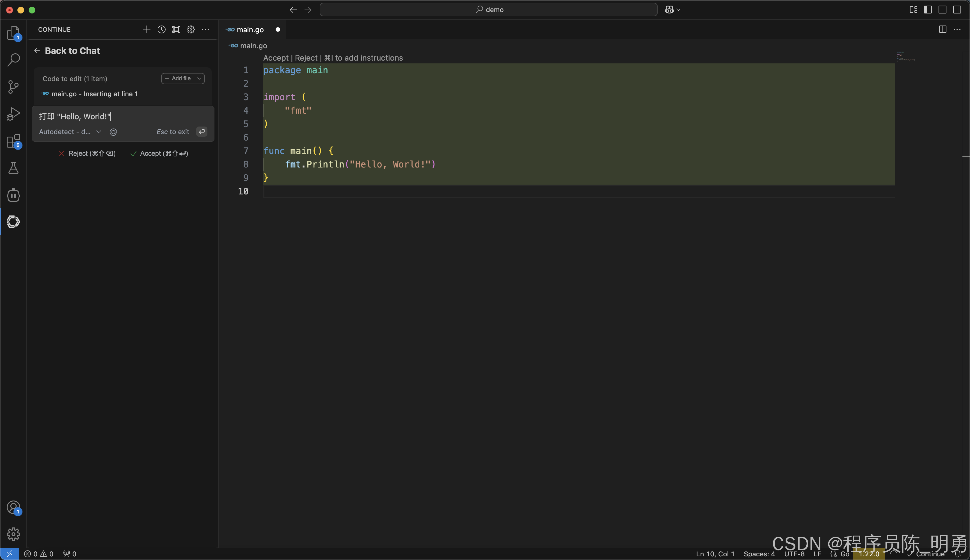Expand the Add file dropdown arrow
The image size is (970, 560).
point(199,79)
